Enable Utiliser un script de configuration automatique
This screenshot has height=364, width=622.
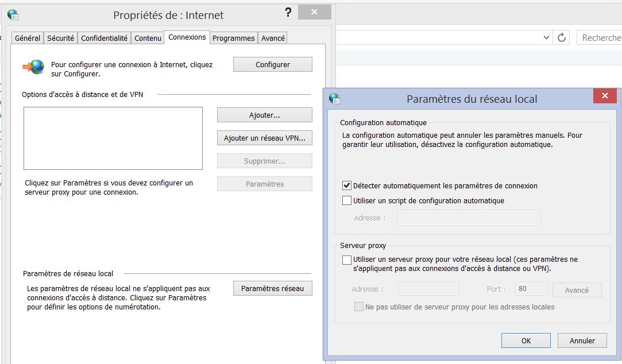click(347, 200)
